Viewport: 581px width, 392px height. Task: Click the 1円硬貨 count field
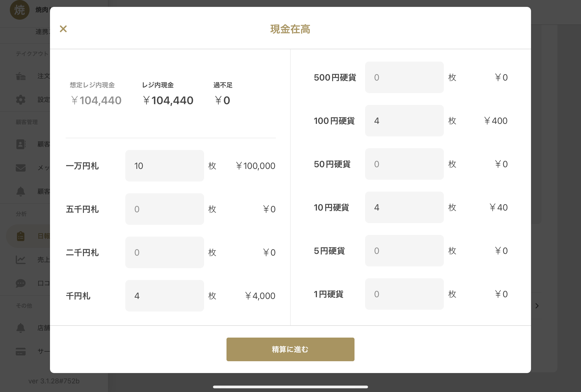(x=404, y=294)
